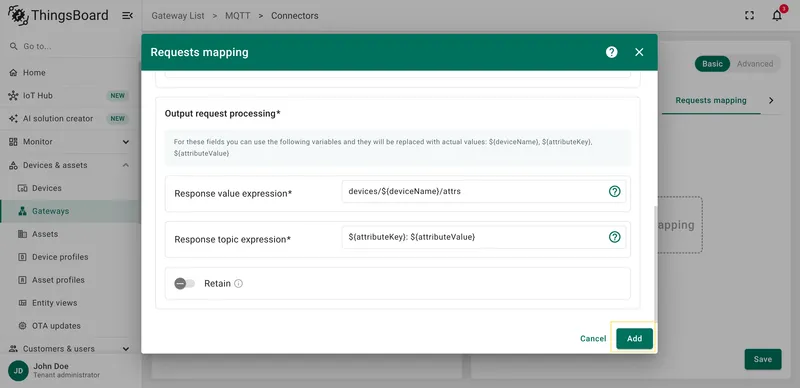This screenshot has width=800, height=388.
Task: Click the Device profiles icon
Action: (x=22, y=257)
